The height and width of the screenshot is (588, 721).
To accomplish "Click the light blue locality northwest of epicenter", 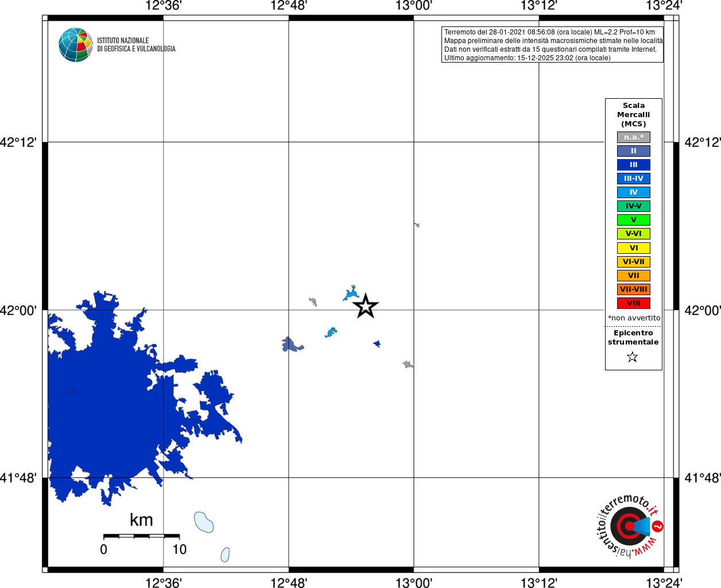I will pyautogui.click(x=350, y=293).
